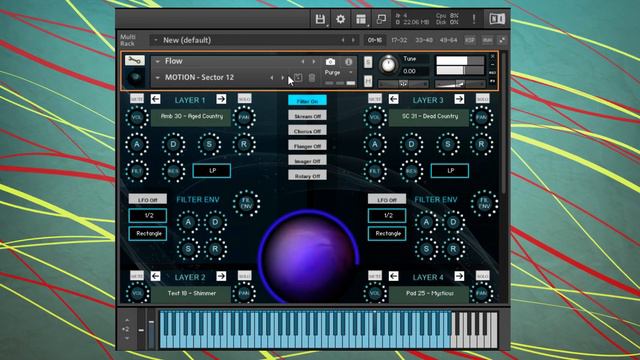Select next instrument beside Flow
640x360 pixels.
pos(314,62)
